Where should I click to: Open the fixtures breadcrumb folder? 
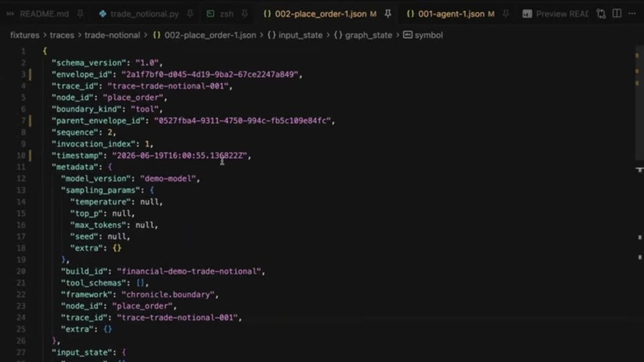[25, 35]
